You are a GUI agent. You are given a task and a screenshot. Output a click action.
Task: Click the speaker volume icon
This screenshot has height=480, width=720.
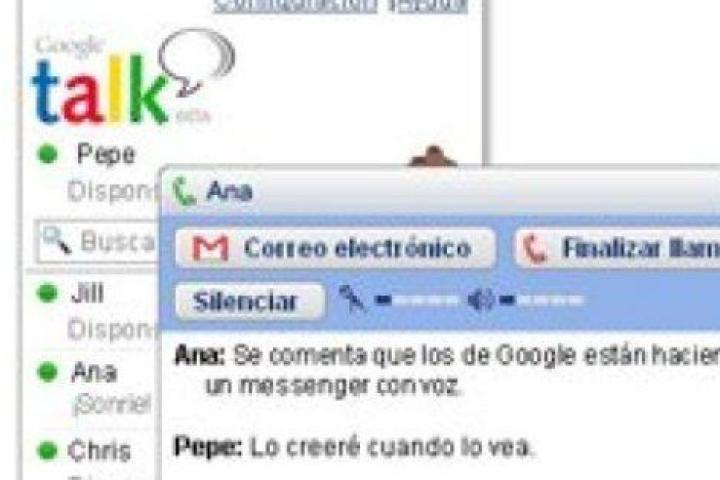(481, 300)
